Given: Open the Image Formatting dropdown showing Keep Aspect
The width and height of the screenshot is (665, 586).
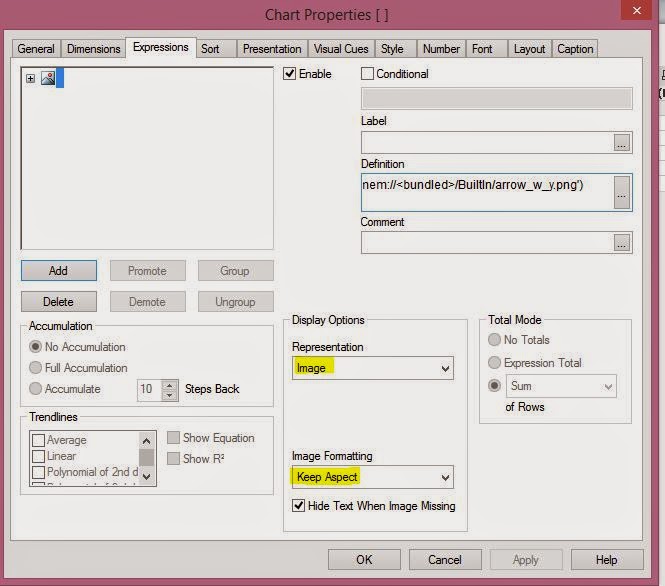Looking at the screenshot, I should 373,477.
